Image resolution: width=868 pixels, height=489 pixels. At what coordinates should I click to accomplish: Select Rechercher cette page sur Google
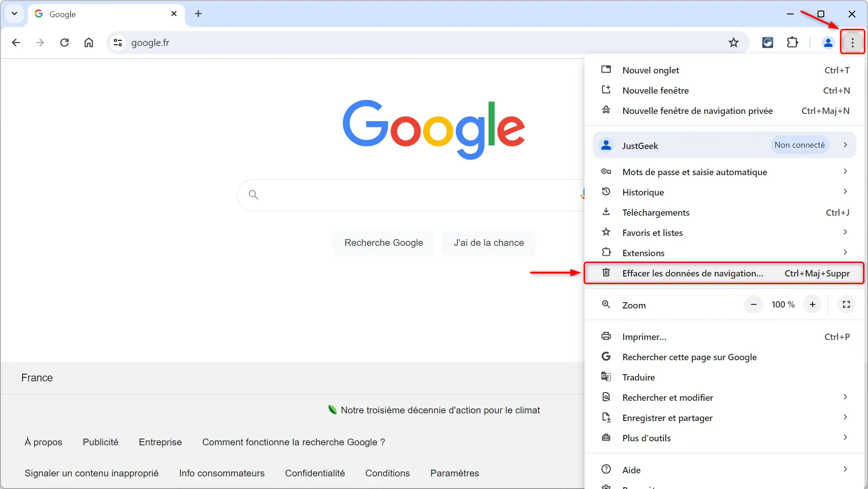coord(725,357)
